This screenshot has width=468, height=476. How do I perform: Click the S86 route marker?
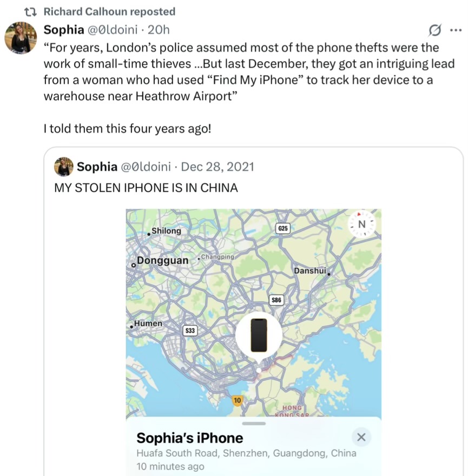(x=276, y=300)
